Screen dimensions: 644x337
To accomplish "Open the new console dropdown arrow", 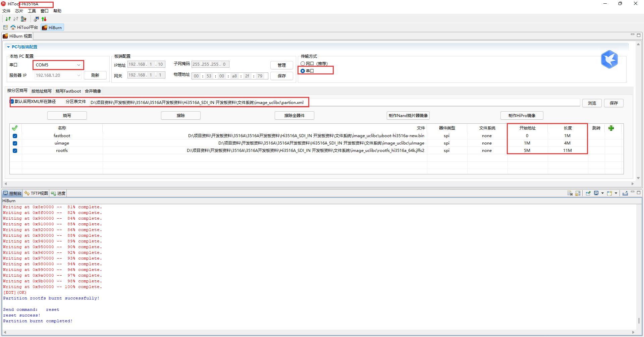I will click(616, 193).
